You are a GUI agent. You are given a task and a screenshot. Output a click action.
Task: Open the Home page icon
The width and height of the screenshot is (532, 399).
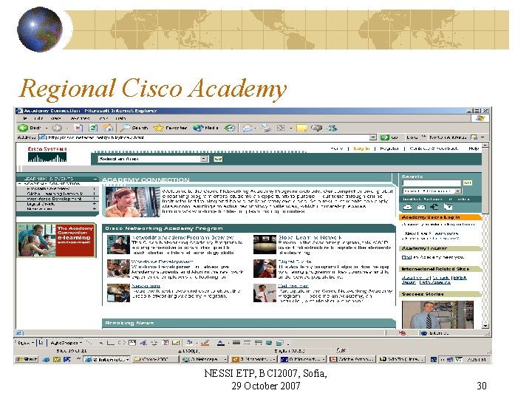pyautogui.click(x=108, y=128)
